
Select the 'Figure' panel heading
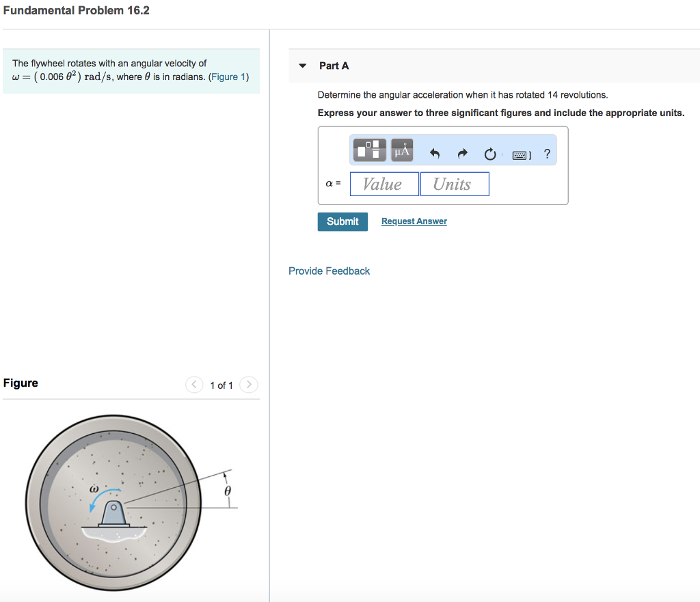tap(21, 383)
